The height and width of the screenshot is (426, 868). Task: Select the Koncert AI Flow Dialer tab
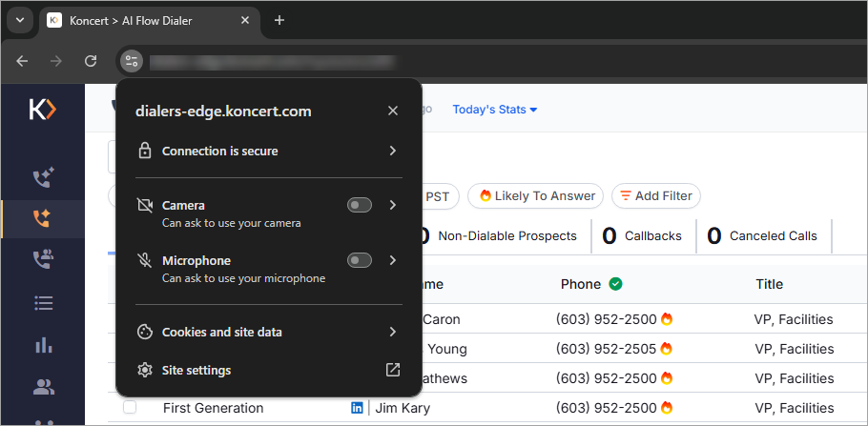click(x=150, y=21)
